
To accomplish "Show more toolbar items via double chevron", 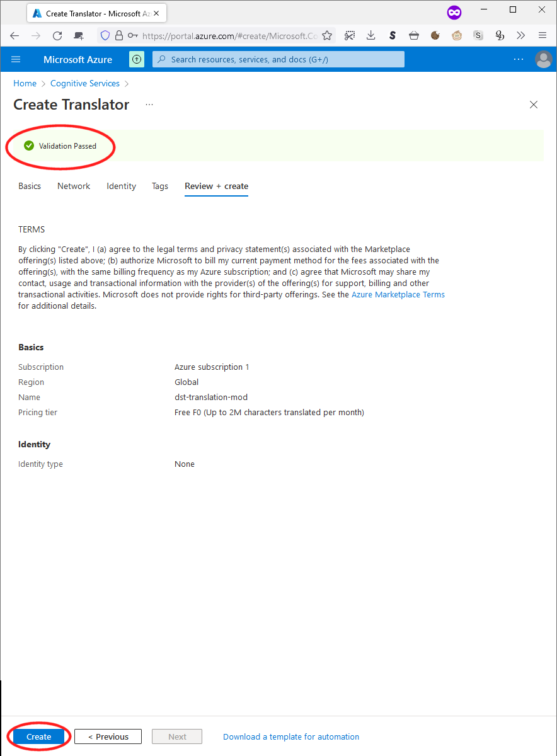I will click(520, 36).
